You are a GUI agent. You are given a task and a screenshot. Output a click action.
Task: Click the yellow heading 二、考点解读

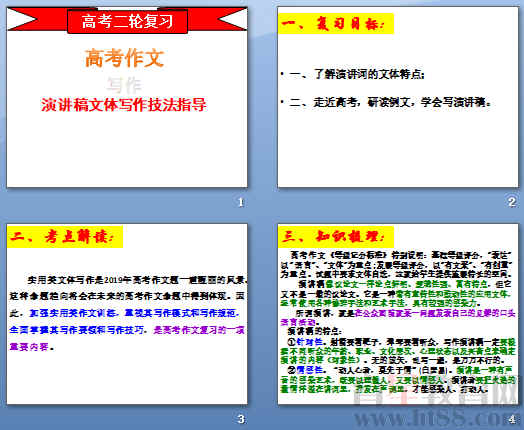[65, 237]
